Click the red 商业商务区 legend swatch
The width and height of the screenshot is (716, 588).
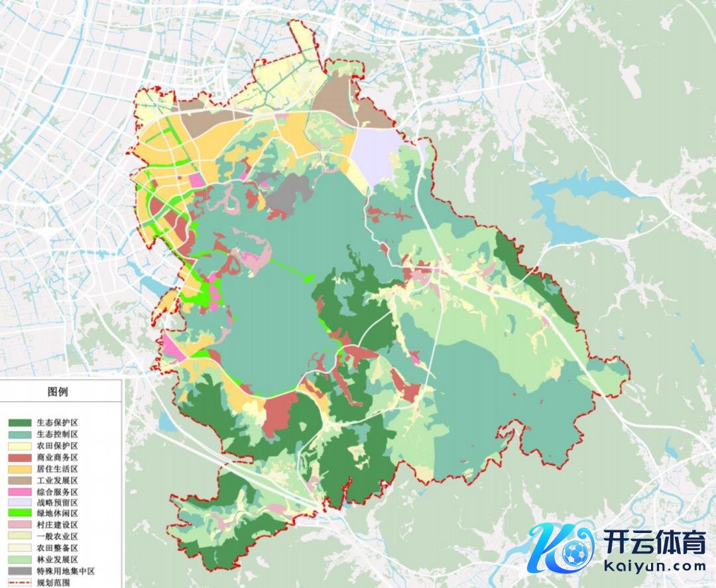point(19,457)
